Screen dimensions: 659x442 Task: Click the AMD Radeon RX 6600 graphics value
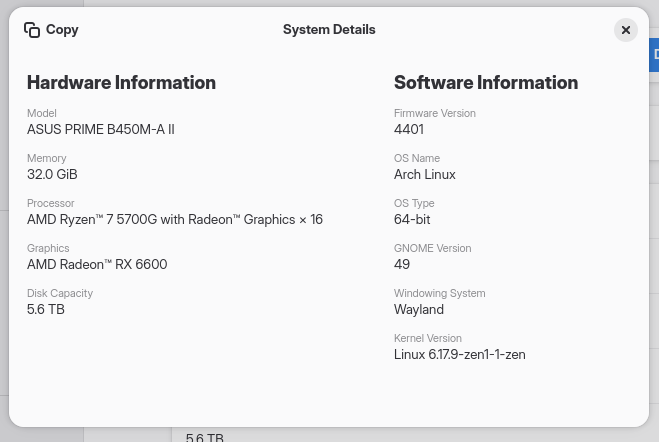pyautogui.click(x=97, y=264)
